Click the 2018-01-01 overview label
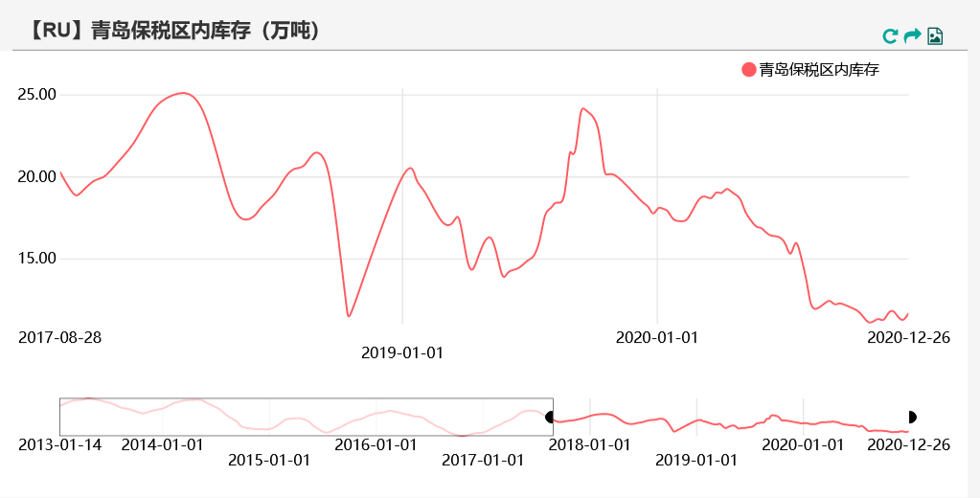 tap(589, 445)
